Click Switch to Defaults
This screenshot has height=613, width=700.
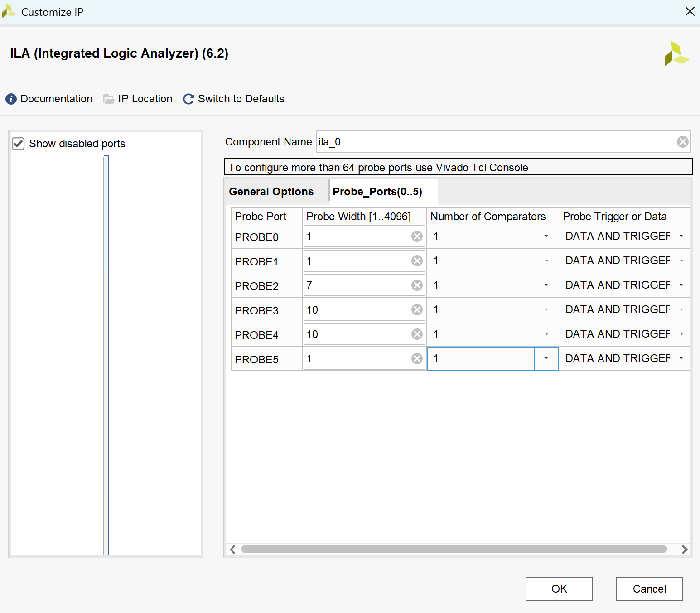click(x=241, y=99)
